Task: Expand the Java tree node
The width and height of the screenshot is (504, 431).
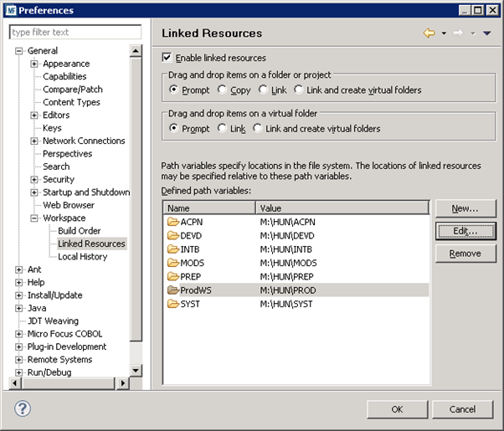Action: 19,308
